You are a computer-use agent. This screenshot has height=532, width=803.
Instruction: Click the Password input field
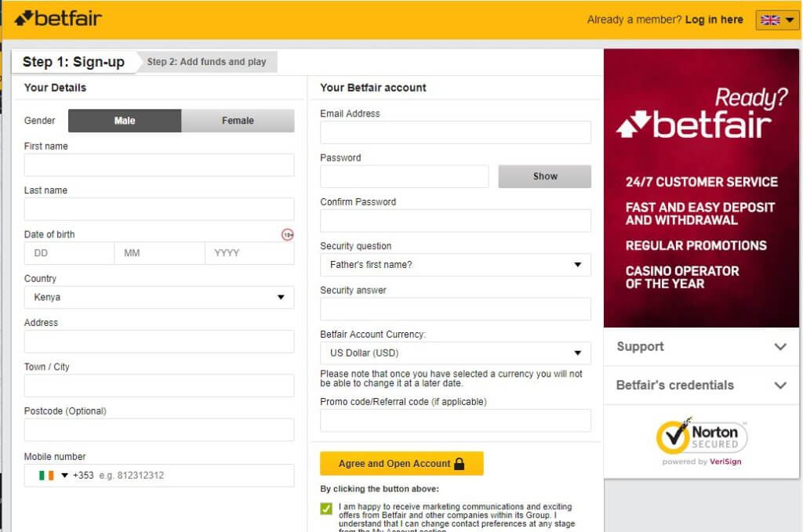(404, 176)
